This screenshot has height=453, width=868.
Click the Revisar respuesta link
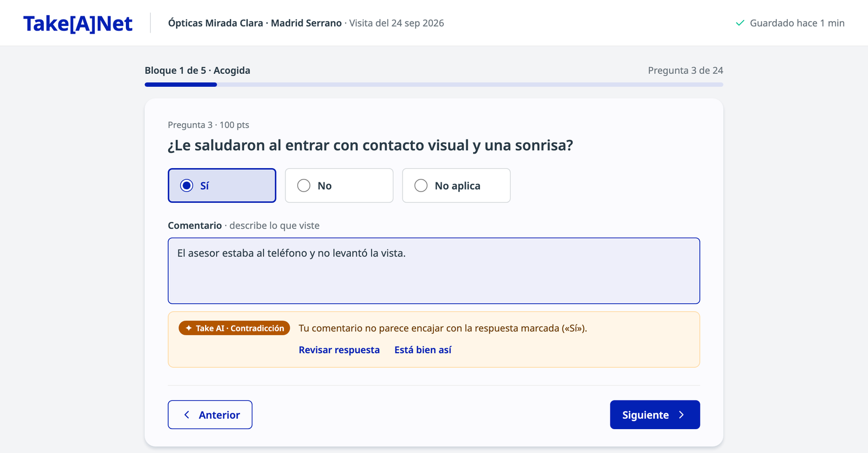339,350
